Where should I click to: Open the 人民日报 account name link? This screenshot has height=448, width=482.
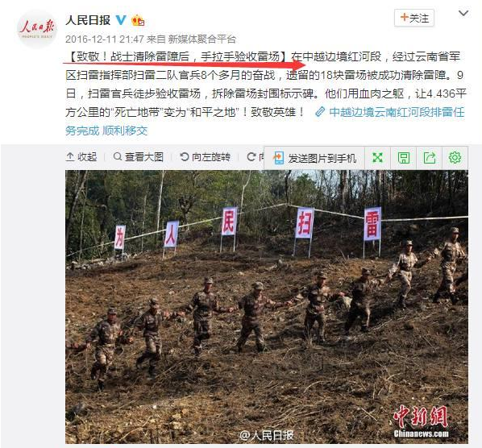point(88,20)
